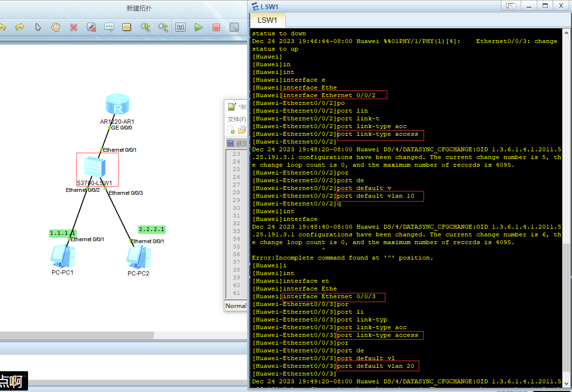Image resolution: width=572 pixels, height=392 pixels.
Task: Select the AR1220-AR1 router icon
Action: pyautogui.click(x=117, y=105)
